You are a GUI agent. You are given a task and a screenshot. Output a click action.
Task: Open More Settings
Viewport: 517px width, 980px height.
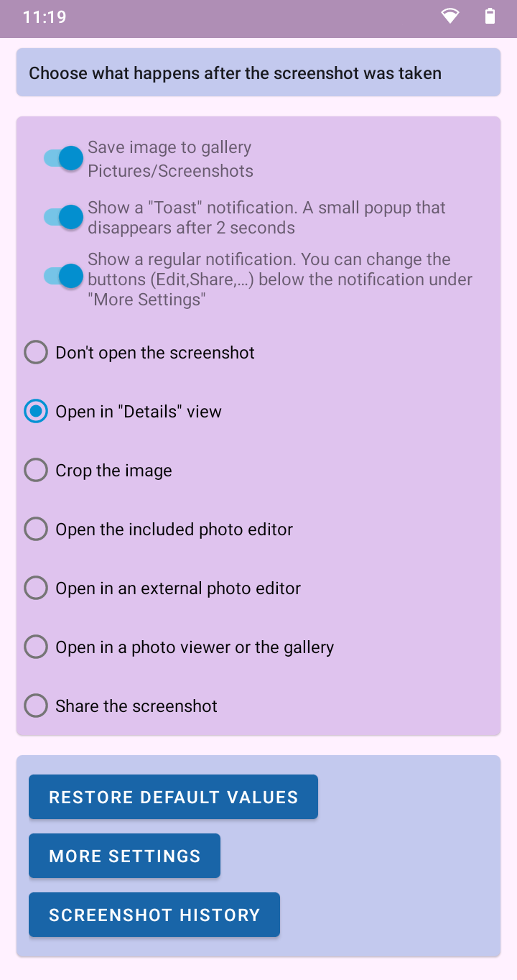[x=124, y=856]
